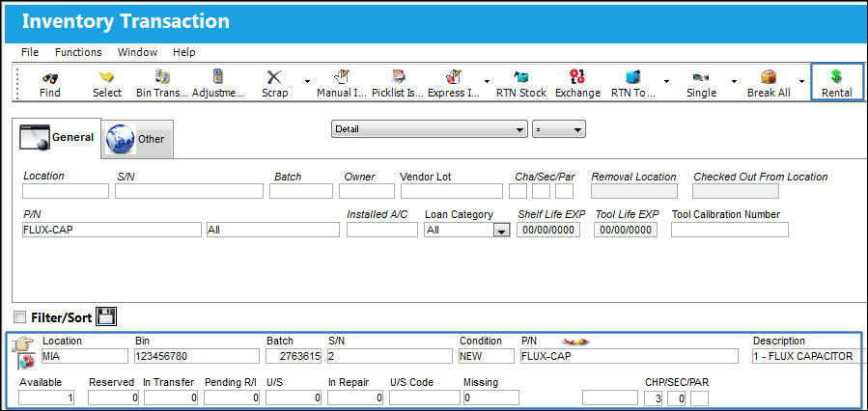Click the RTN To toolbar icon
This screenshot has width=868, height=411.
click(x=632, y=76)
